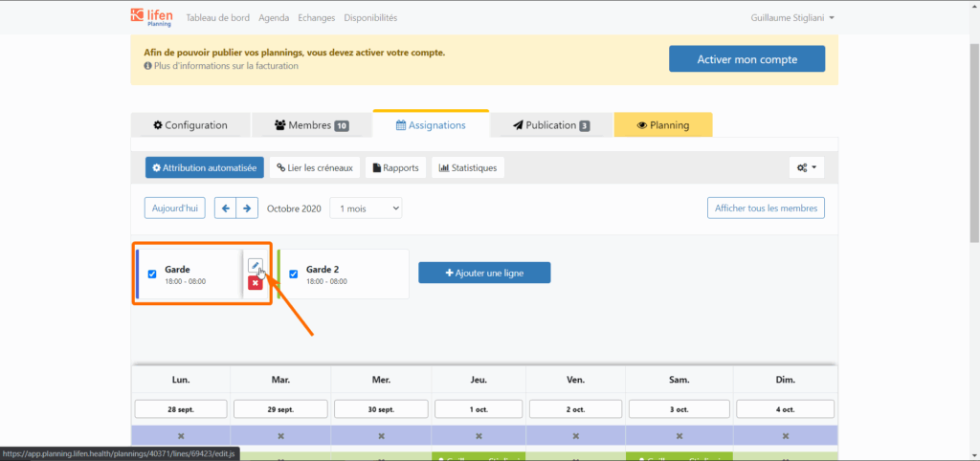Open Rapports
This screenshot has width=980, height=461.
(395, 167)
